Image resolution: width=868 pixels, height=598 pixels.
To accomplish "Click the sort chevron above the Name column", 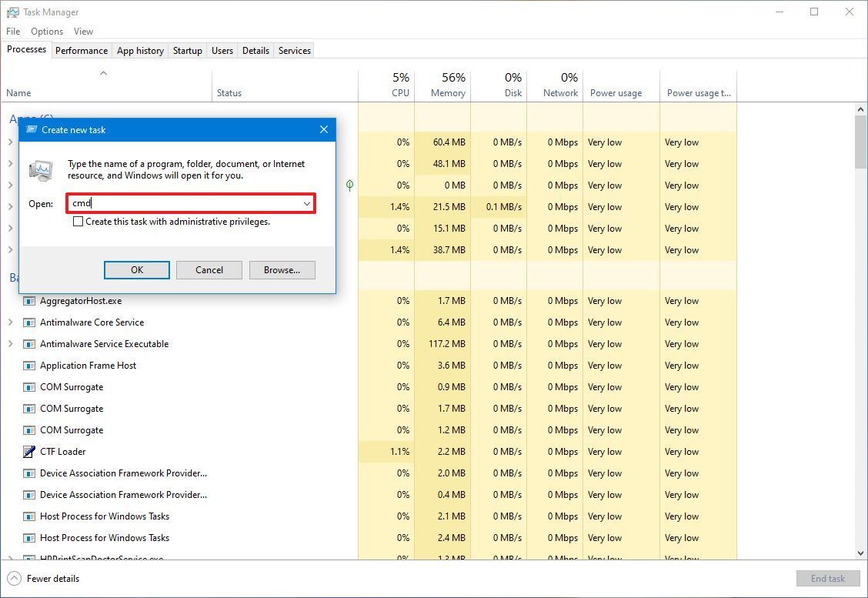I will pos(103,73).
